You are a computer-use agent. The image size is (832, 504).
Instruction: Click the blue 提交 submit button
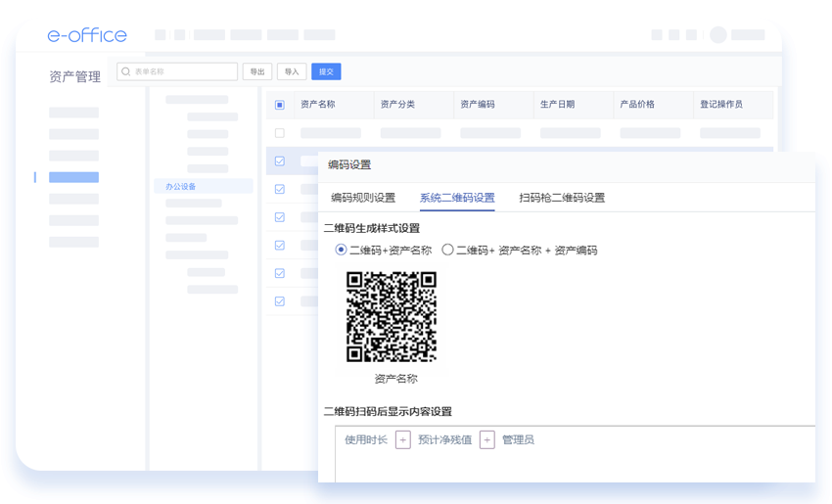pos(326,71)
